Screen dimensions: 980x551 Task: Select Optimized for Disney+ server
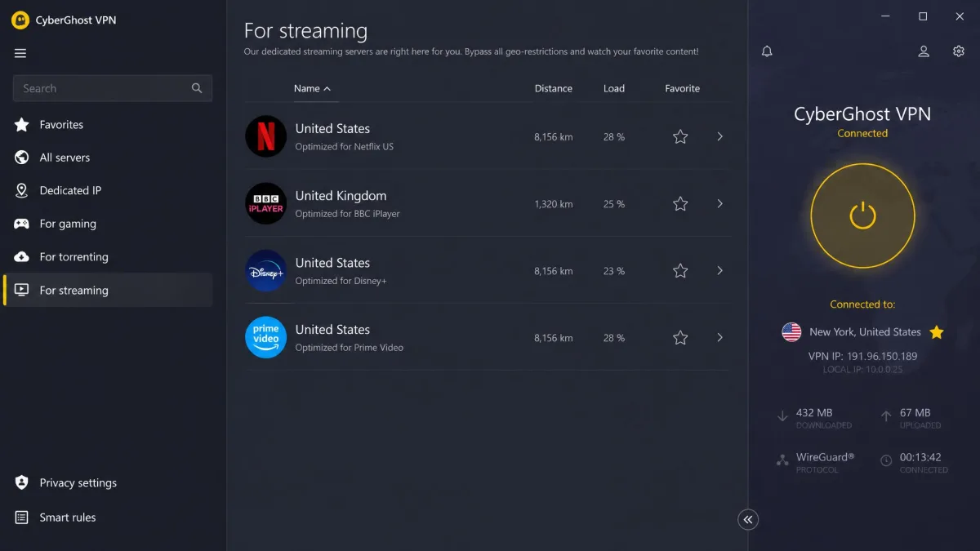pos(487,271)
